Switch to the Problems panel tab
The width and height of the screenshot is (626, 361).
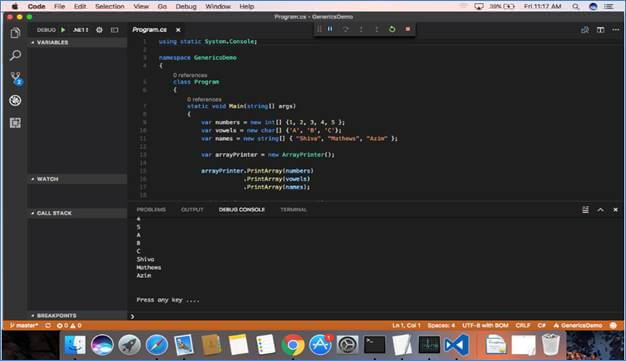point(151,210)
